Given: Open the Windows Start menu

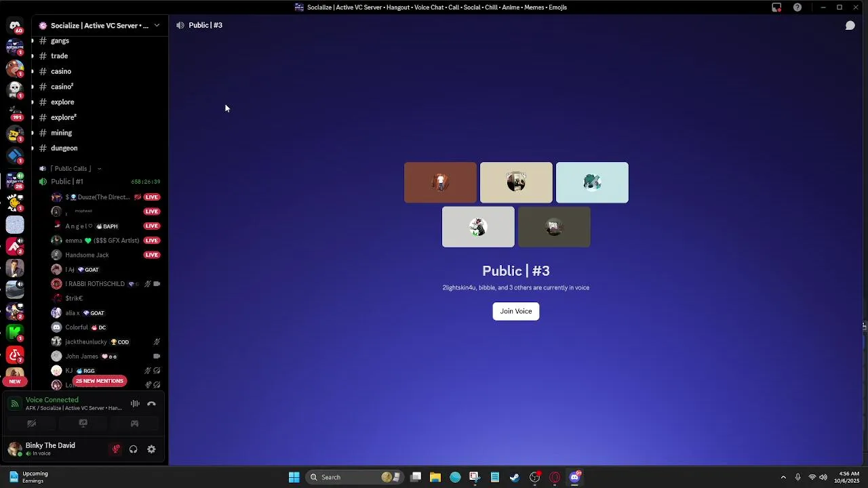Looking at the screenshot, I should tap(294, 477).
